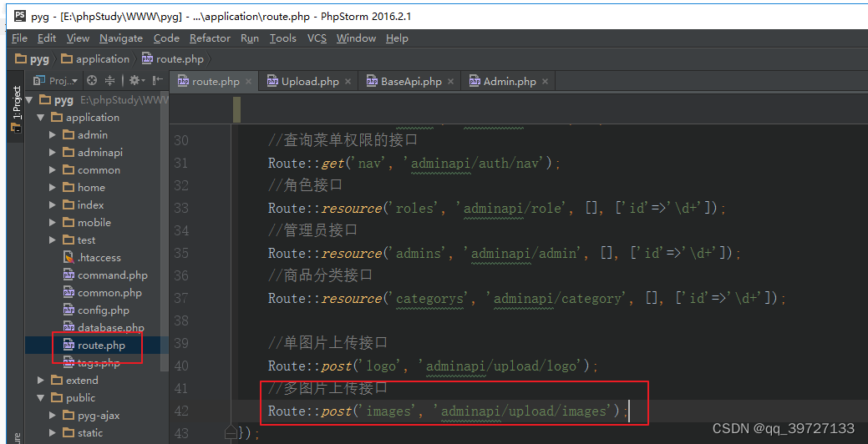Select the command.php file in tree

click(x=105, y=275)
